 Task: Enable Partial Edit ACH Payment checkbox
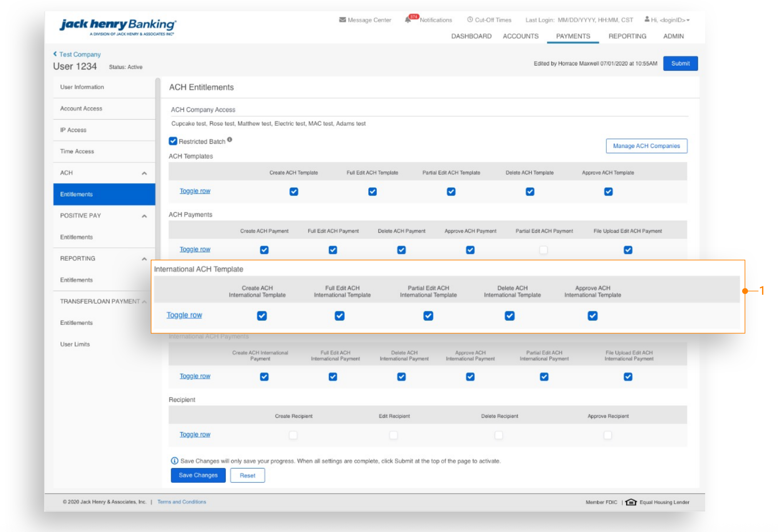click(544, 250)
